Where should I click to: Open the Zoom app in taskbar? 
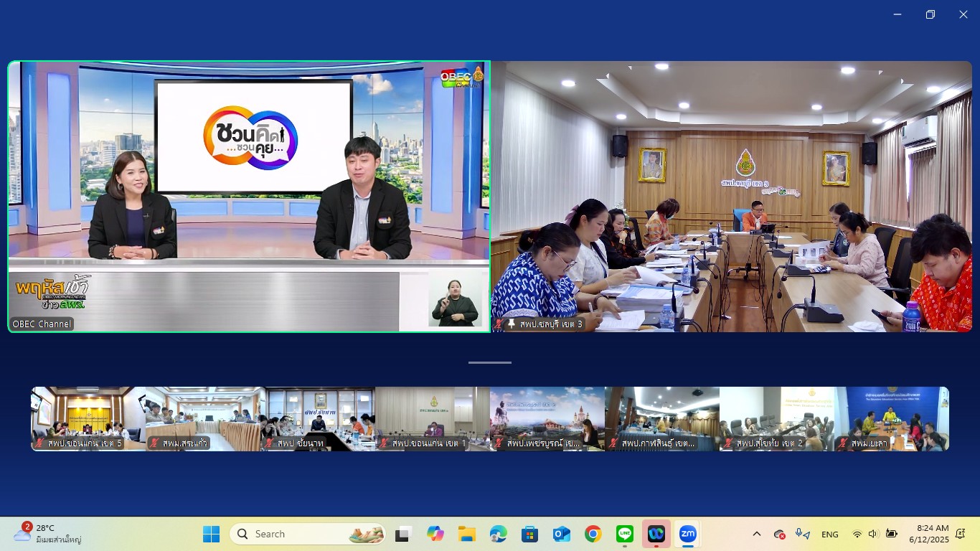(687, 534)
